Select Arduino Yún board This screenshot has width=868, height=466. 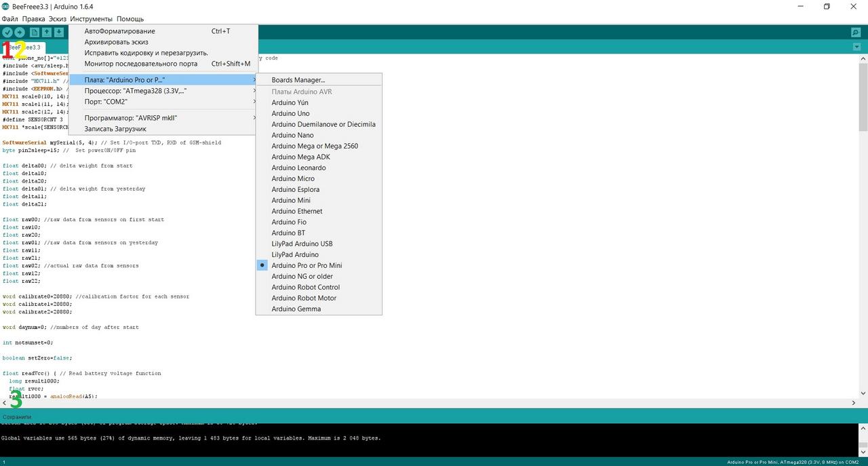(319, 102)
